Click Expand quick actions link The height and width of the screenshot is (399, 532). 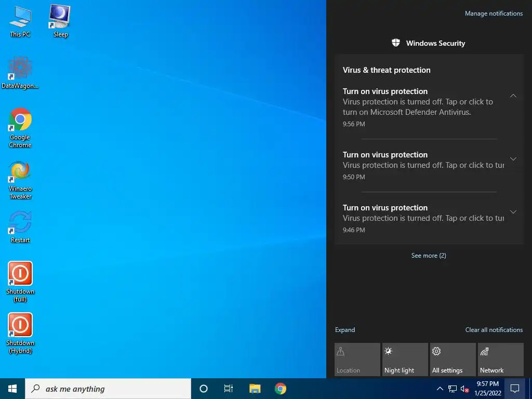(x=345, y=330)
